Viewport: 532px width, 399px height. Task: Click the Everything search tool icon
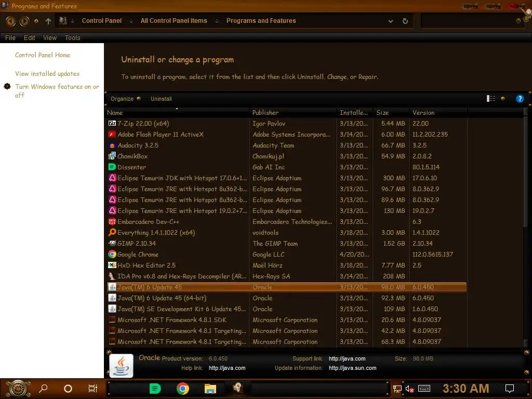click(112, 232)
